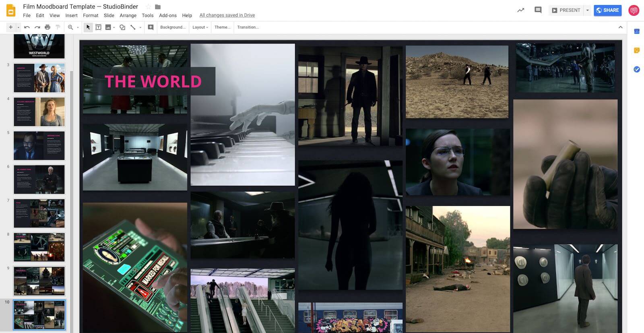Click the Background... button
644x333 pixels.
[173, 27]
